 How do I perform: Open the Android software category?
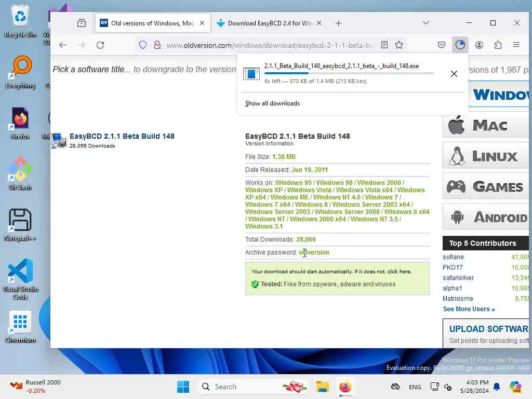(486, 217)
